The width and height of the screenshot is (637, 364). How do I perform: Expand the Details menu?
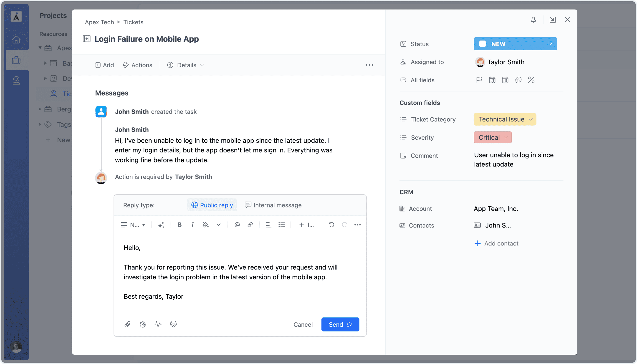[x=185, y=65]
